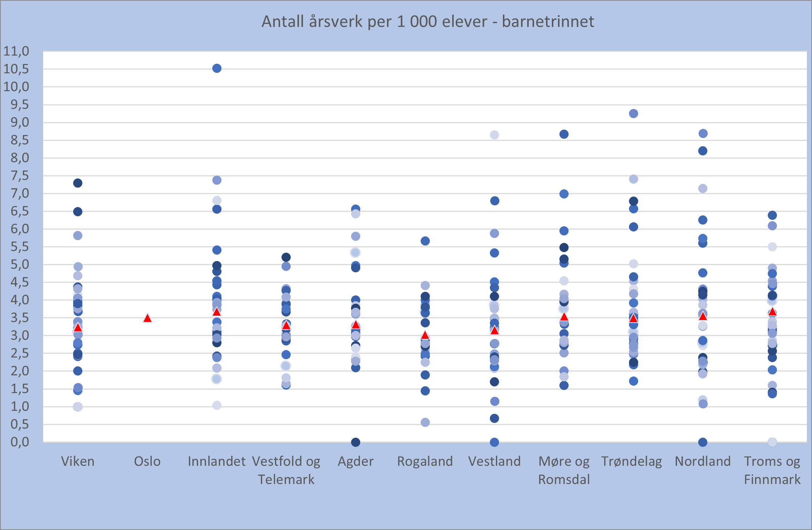Select the Viken category label

tap(78, 461)
